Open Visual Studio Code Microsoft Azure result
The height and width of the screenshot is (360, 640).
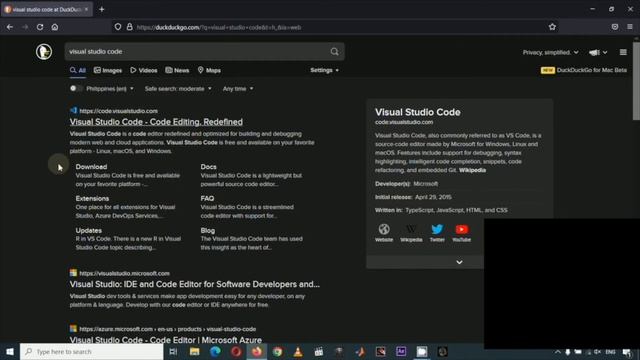165,340
